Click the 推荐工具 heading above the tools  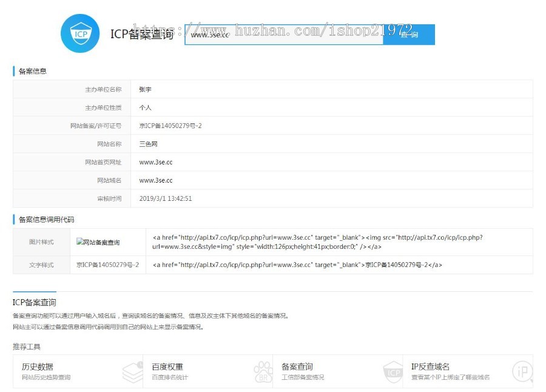pos(25,346)
